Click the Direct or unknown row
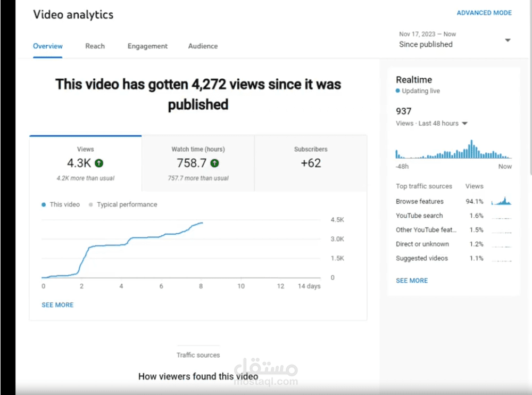 pos(454,244)
